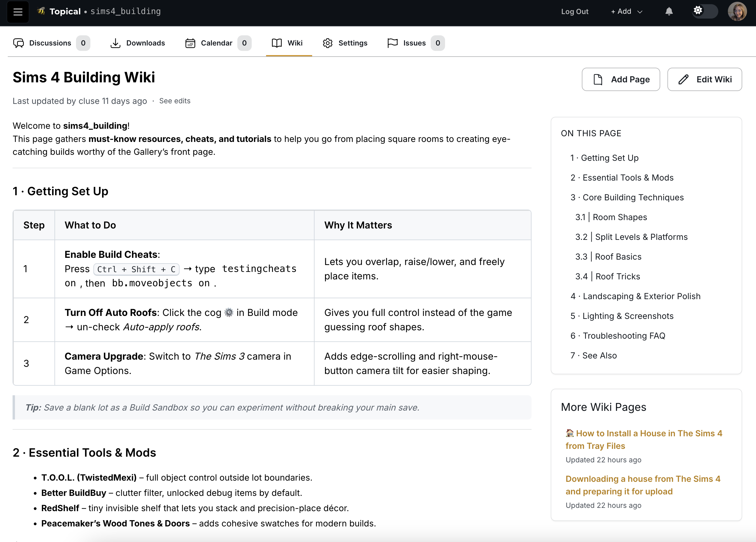This screenshot has height=542, width=756.
Task: Click the pencil icon in Edit Wiki
Action: (x=683, y=79)
